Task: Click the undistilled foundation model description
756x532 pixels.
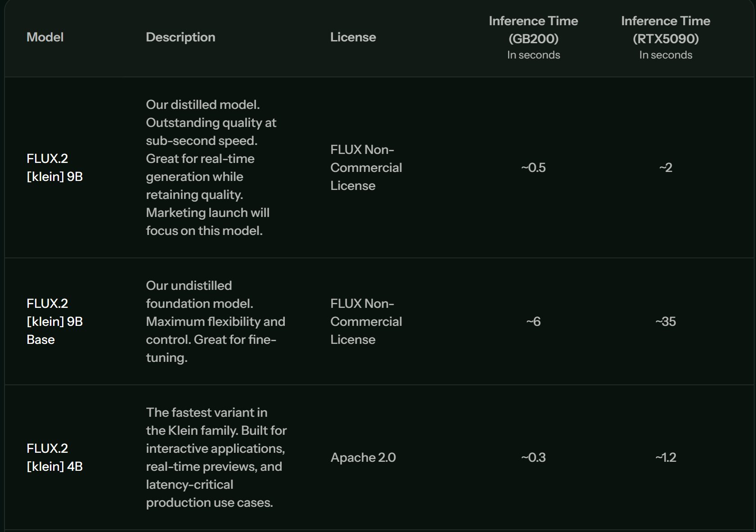Action: coord(215,321)
